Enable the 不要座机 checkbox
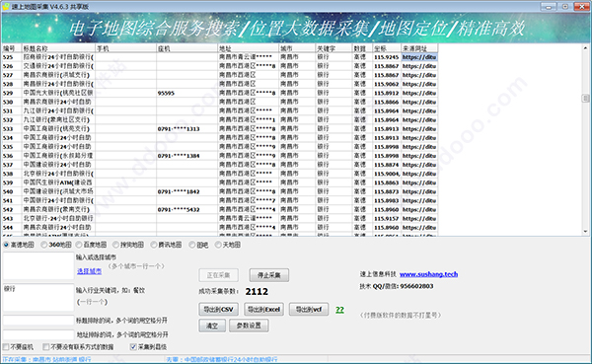Viewport: 592px width, 364px height. pyautogui.click(x=18, y=346)
